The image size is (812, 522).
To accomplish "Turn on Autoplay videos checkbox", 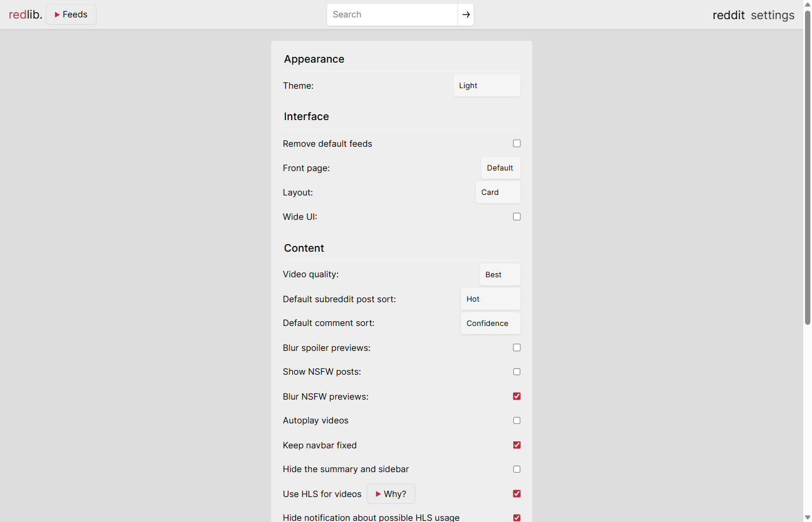I will (x=517, y=420).
